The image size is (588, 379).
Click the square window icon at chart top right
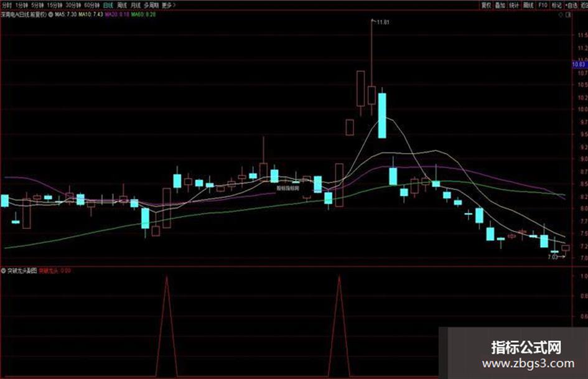click(569, 15)
